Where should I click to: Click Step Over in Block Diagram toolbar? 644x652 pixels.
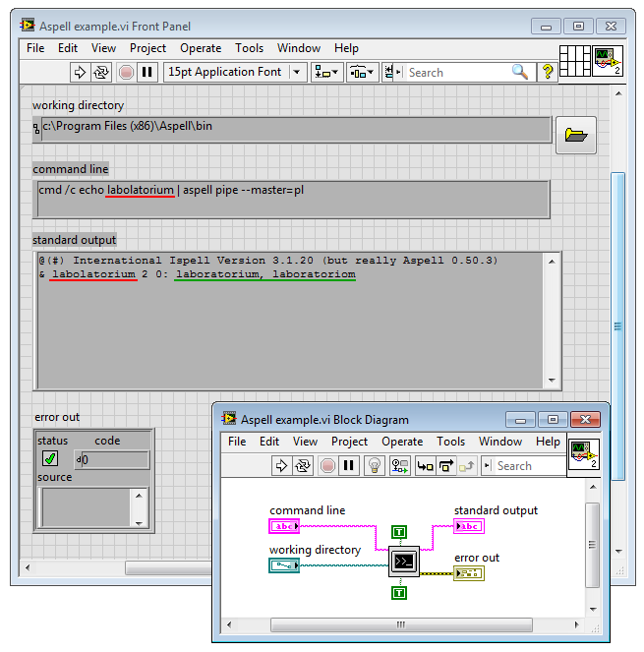tap(446, 466)
